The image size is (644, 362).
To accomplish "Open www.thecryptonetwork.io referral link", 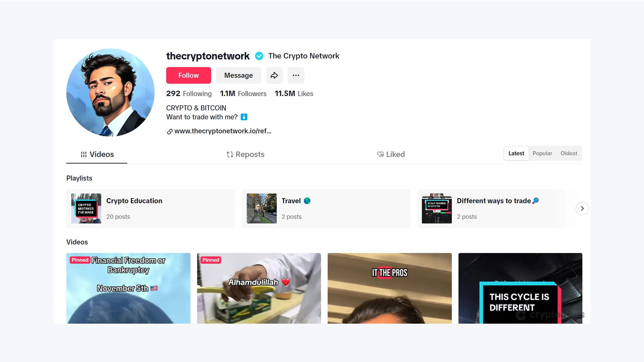I will [223, 131].
